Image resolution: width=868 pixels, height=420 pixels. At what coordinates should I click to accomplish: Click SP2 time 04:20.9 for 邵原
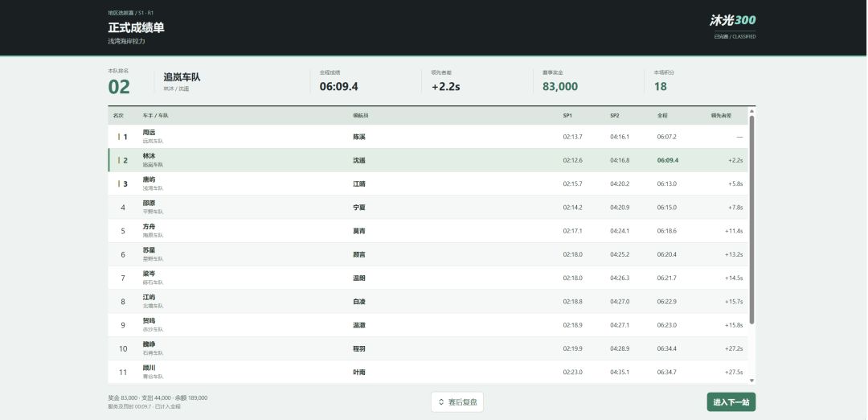pos(620,208)
